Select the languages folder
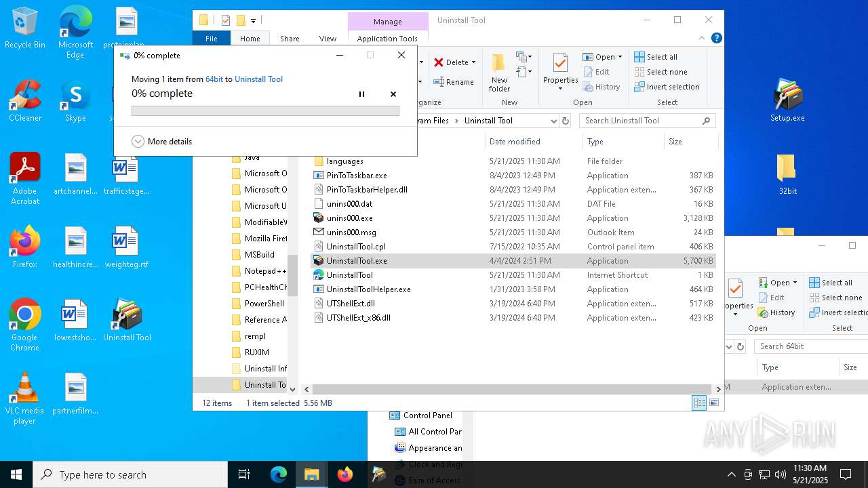 344,161
